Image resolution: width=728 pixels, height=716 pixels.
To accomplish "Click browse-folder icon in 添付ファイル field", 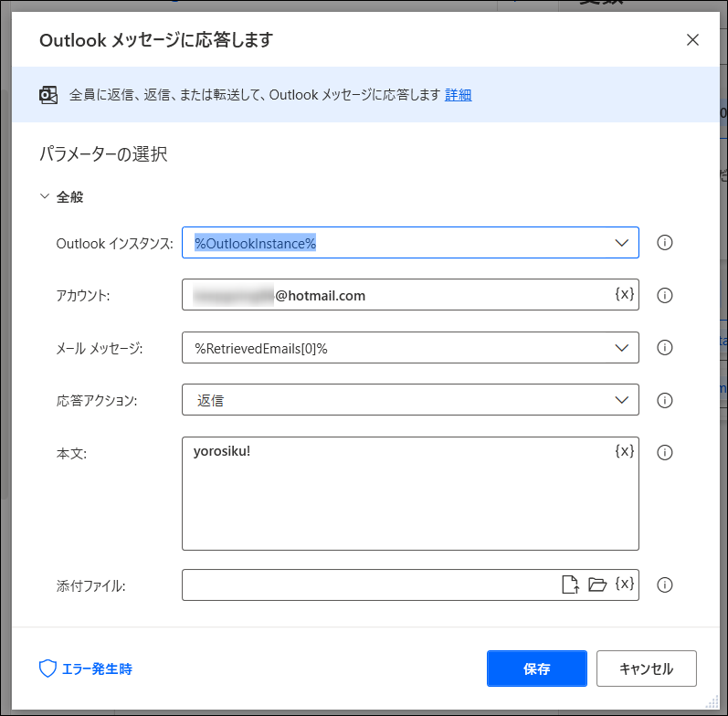I will pos(597,584).
